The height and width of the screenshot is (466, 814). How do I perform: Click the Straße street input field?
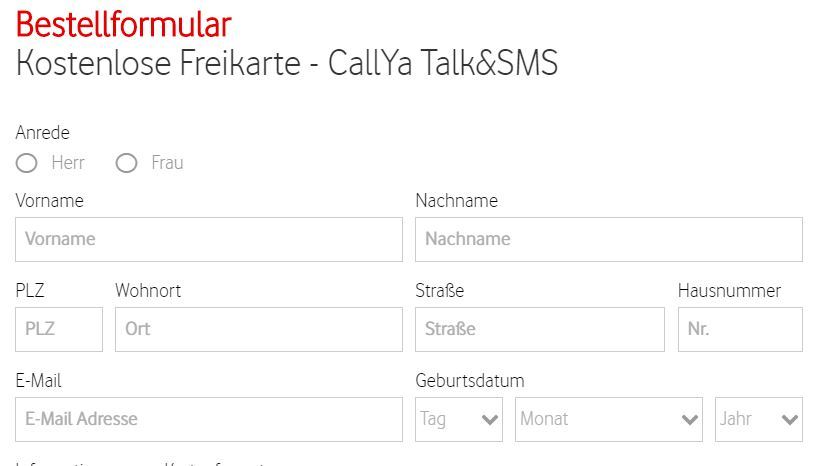click(x=539, y=329)
